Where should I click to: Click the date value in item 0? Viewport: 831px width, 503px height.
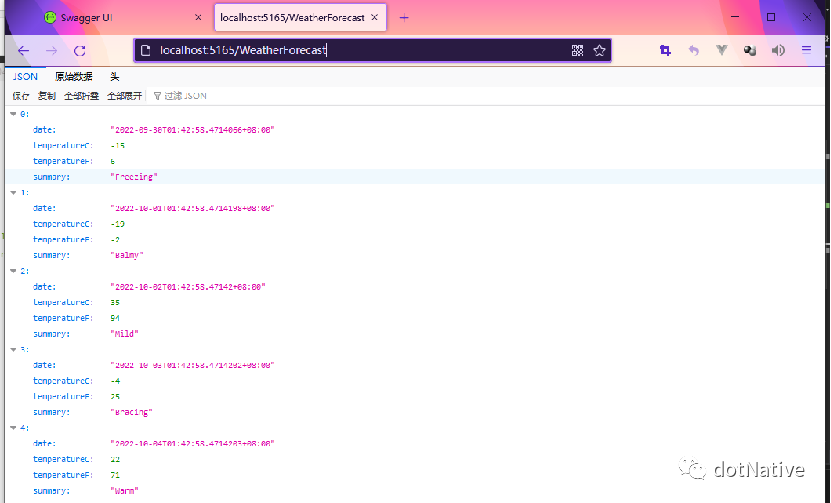(192, 130)
